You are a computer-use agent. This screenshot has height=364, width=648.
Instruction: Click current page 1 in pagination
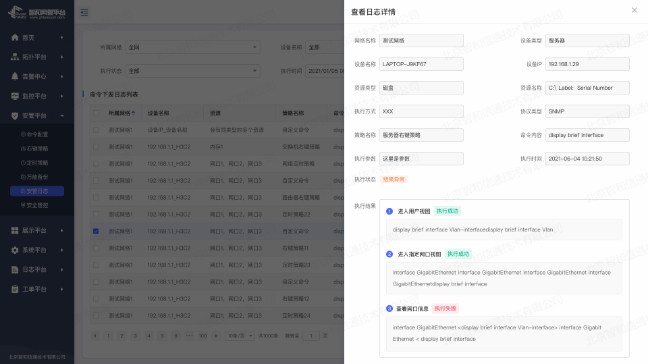109,336
